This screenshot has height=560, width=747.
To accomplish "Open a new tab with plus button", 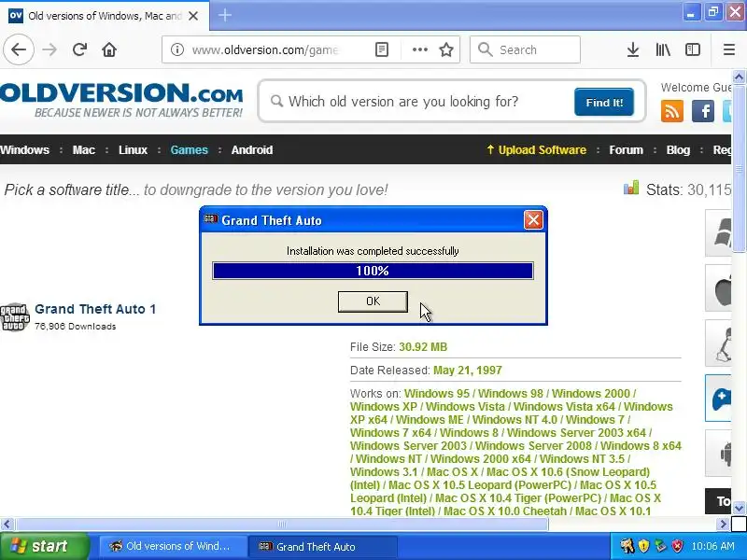I will [225, 15].
